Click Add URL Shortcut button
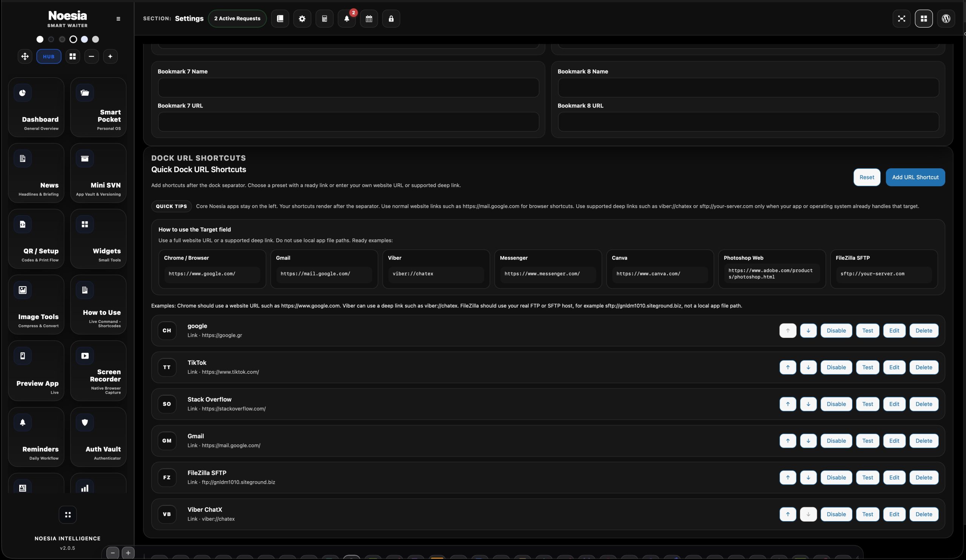Viewport: 966px width, 560px height. click(915, 177)
